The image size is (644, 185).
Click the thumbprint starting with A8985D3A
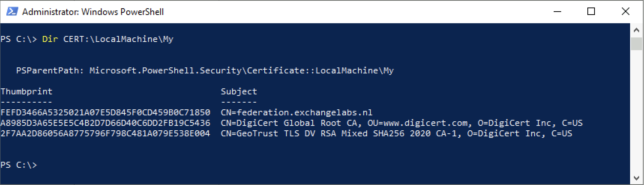[105, 123]
